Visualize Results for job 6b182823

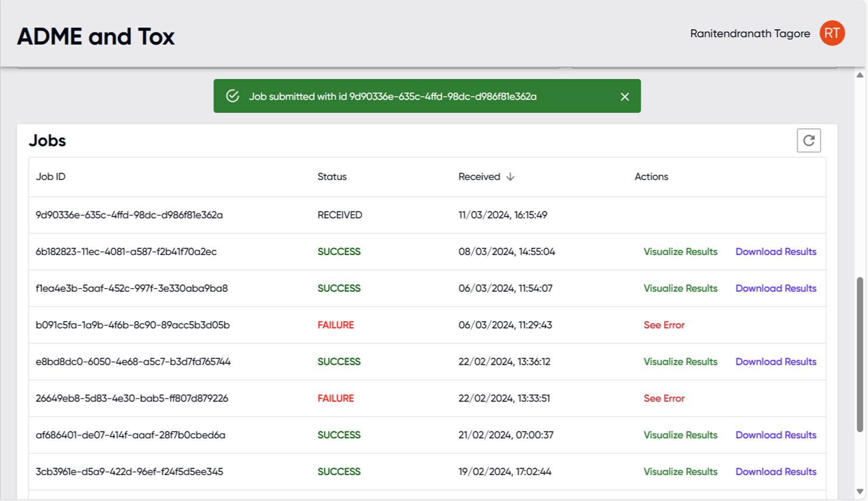[x=681, y=252]
